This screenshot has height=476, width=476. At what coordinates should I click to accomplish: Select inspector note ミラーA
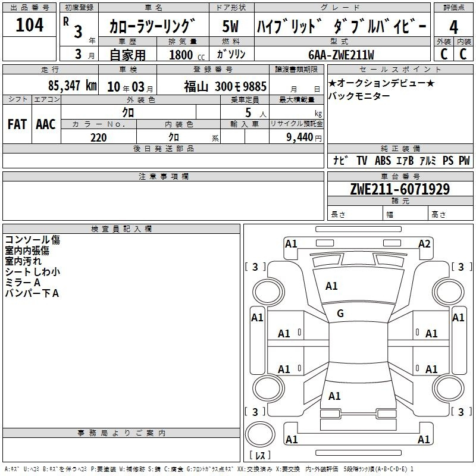[x=23, y=283]
